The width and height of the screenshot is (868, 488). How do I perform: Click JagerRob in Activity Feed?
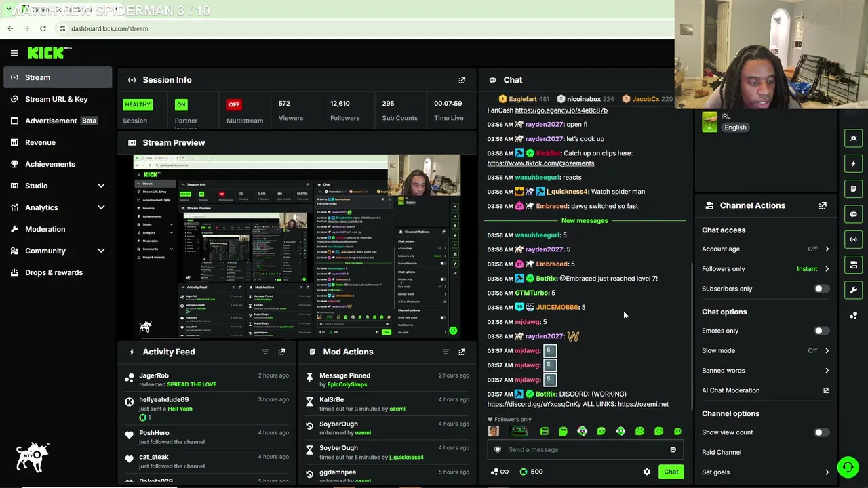pos(154,375)
